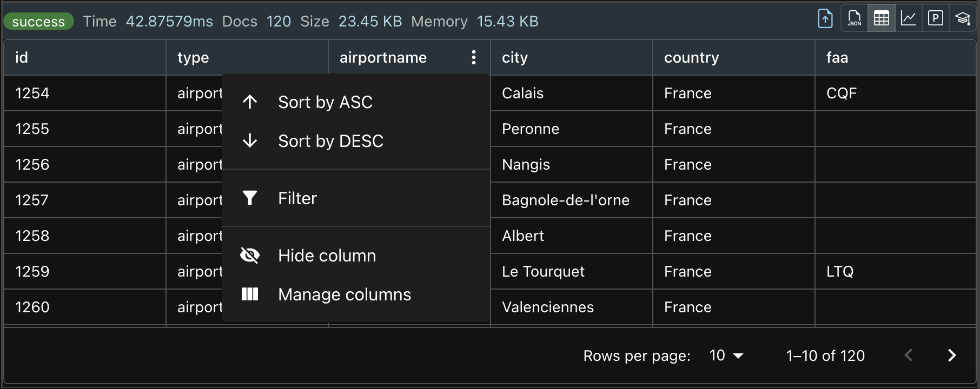Viewport: 980px width, 389px height.
Task: Open Manage columns option
Action: [356, 294]
